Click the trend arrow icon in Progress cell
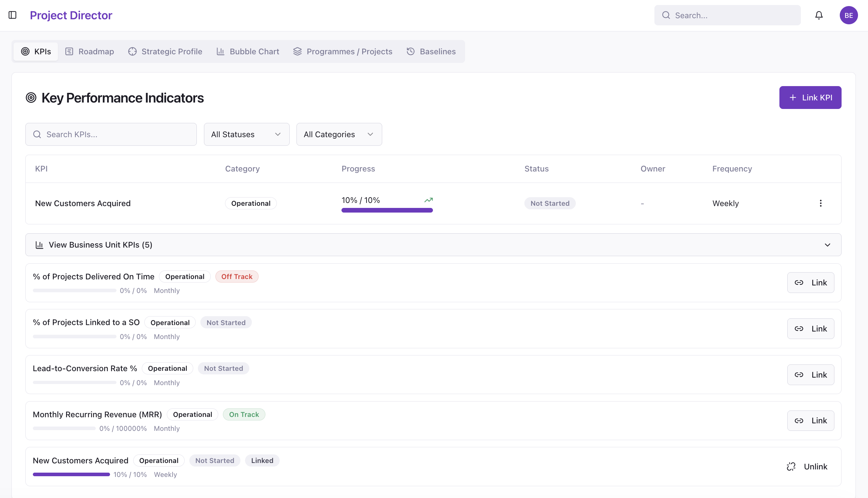Viewport: 868px width, 498px height. 428,200
